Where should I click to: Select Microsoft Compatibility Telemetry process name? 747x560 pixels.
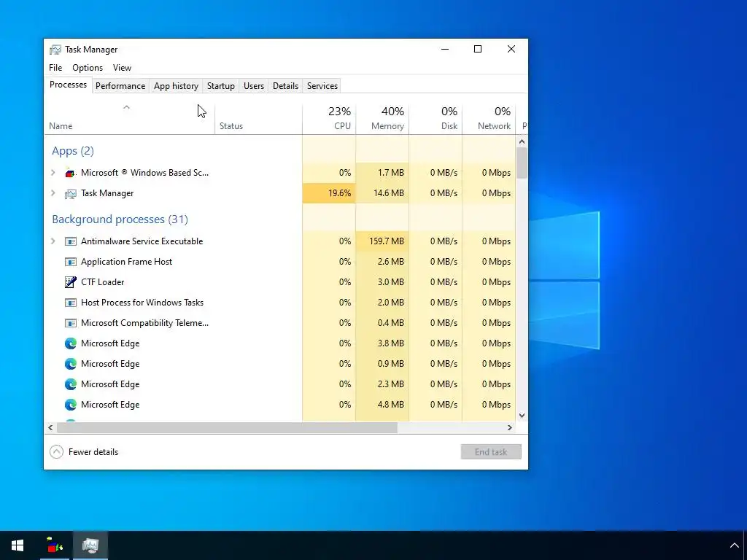coord(145,323)
